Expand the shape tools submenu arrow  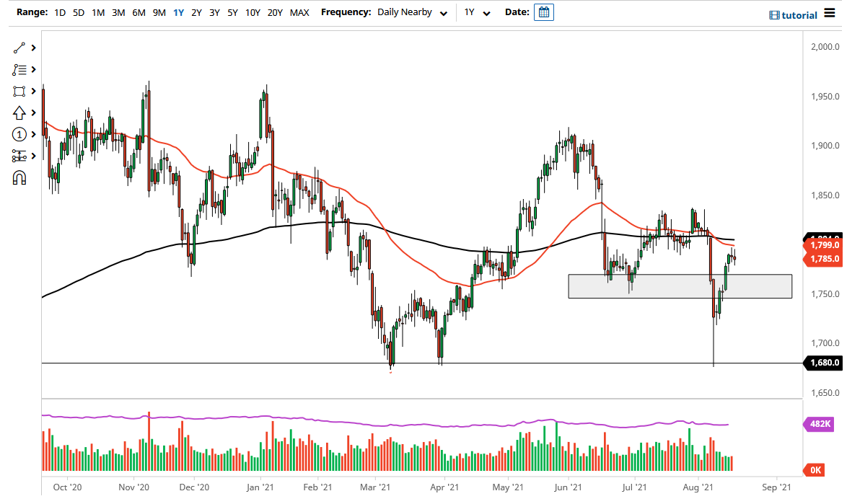[x=33, y=91]
